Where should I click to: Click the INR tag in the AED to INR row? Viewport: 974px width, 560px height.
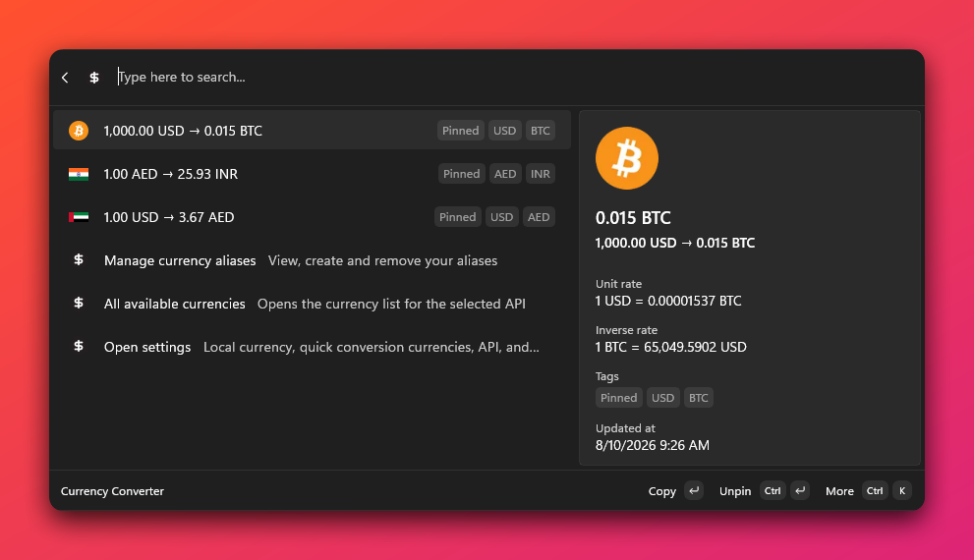pos(540,174)
